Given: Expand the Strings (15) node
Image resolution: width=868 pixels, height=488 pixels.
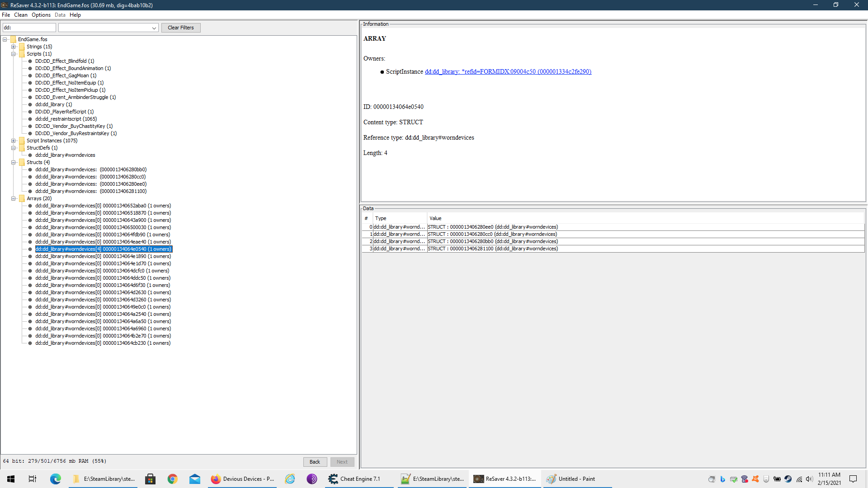Looking at the screenshot, I should coord(14,47).
